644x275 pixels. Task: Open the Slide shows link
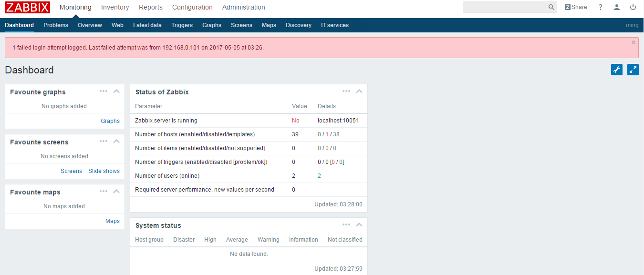click(x=104, y=171)
